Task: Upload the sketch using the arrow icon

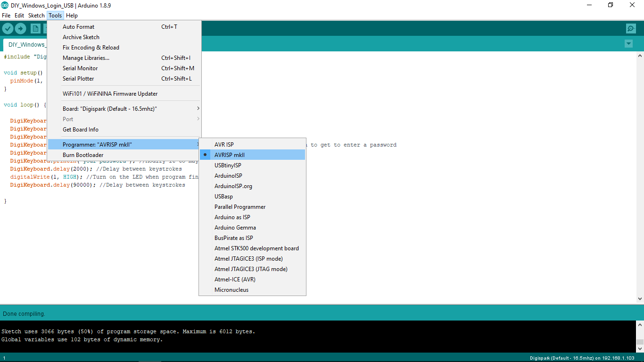Action: [20, 28]
